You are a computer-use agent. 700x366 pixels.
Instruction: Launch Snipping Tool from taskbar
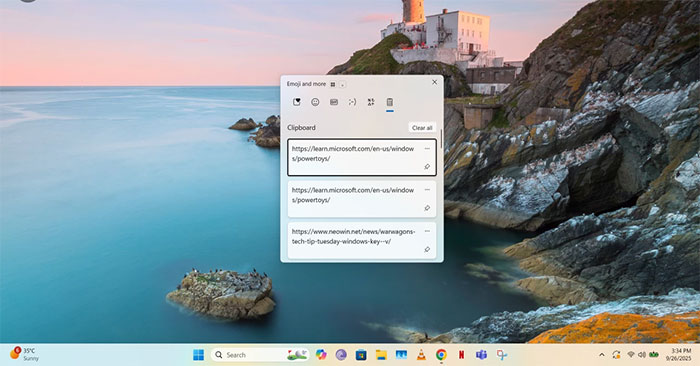502,355
